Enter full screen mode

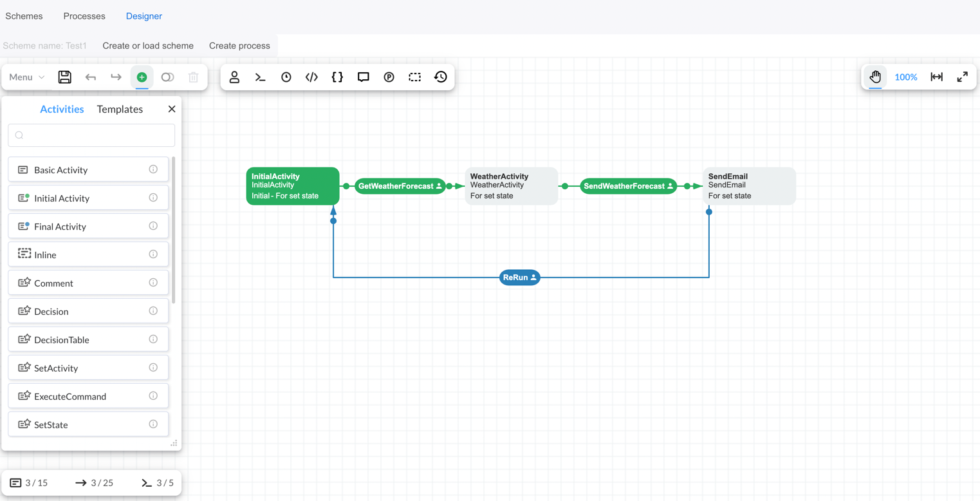962,77
